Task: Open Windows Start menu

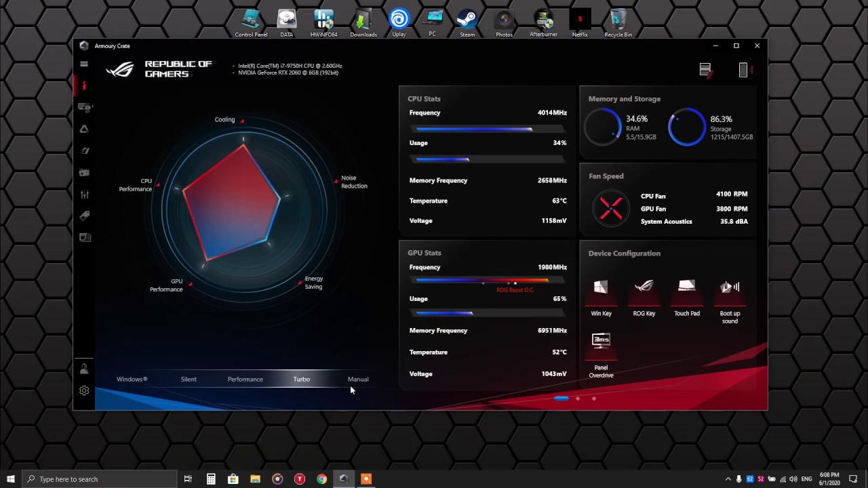Action: click(x=11, y=479)
